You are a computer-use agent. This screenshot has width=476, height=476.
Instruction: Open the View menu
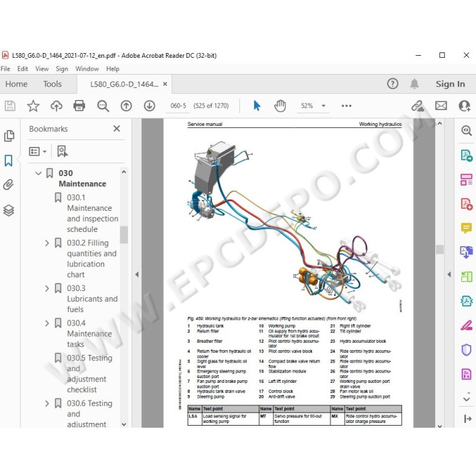(x=42, y=69)
